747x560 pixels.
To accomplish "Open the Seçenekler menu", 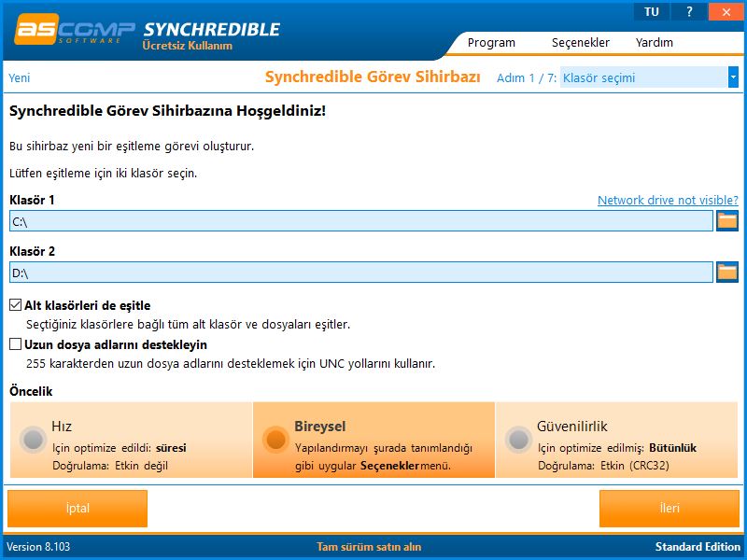I will click(580, 42).
